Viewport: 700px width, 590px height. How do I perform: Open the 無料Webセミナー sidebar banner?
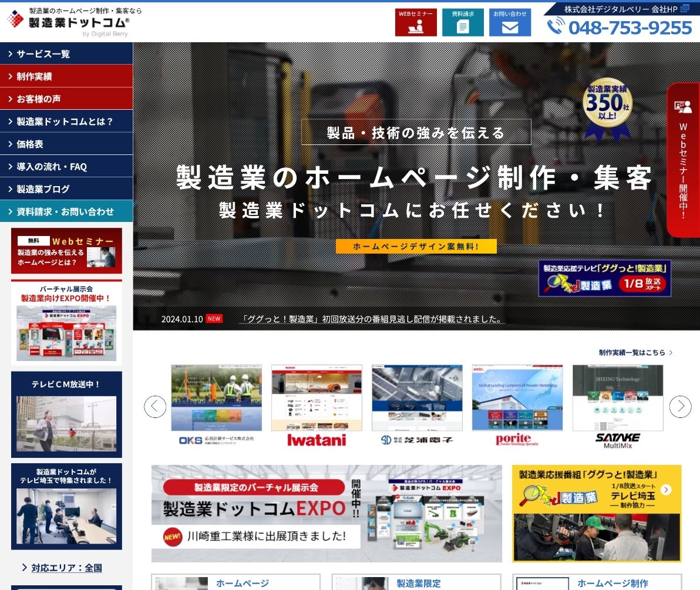(66, 250)
